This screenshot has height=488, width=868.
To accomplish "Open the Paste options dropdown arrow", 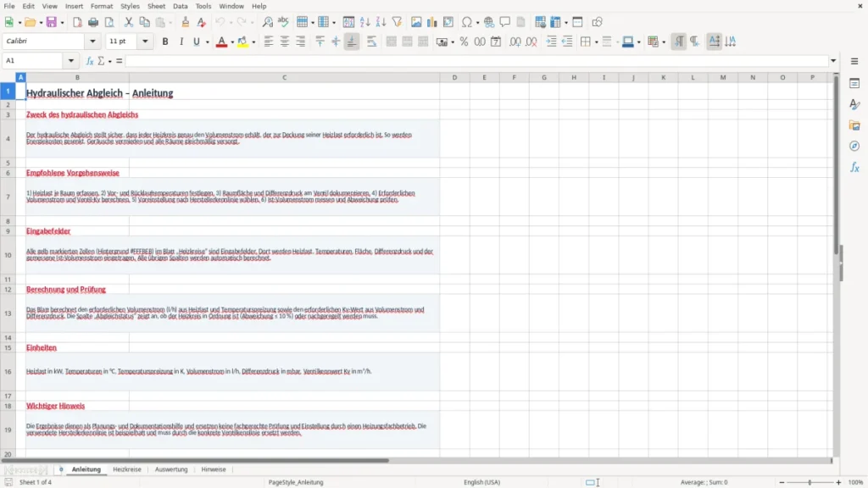I will coord(170,23).
